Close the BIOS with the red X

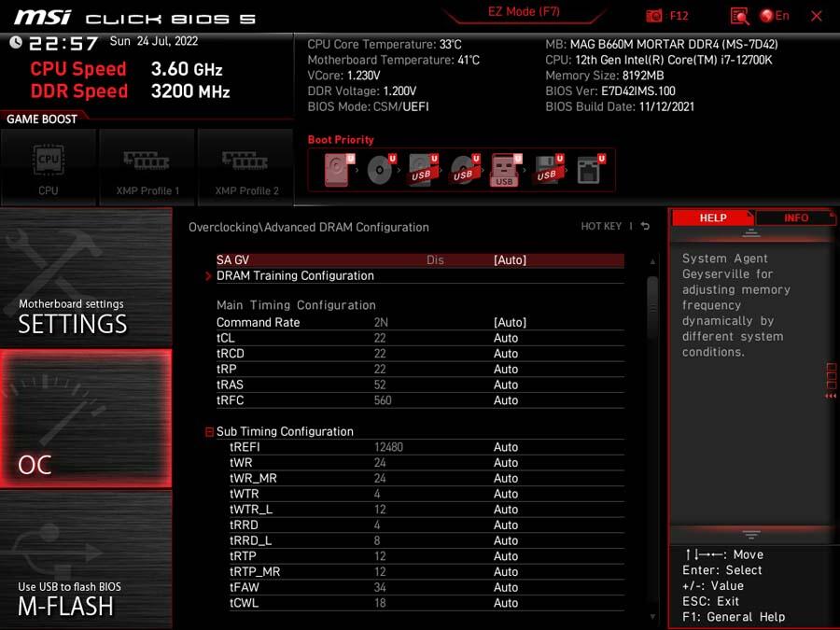pyautogui.click(x=817, y=16)
